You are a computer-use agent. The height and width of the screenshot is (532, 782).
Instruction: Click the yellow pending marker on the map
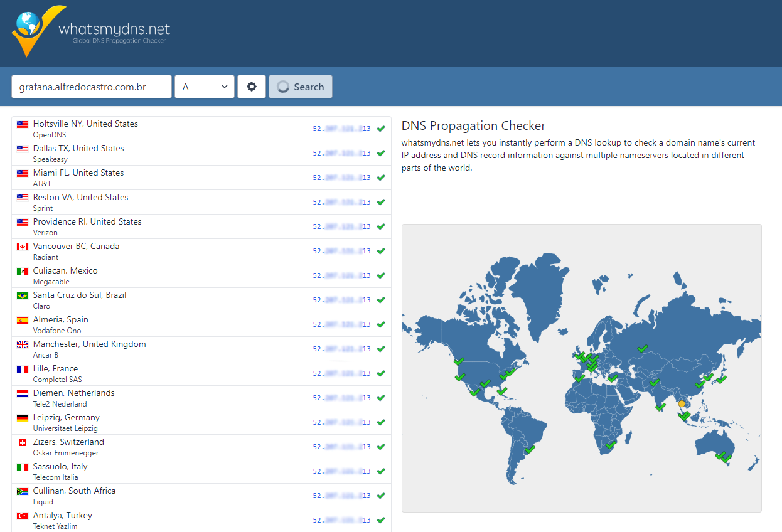(x=682, y=403)
